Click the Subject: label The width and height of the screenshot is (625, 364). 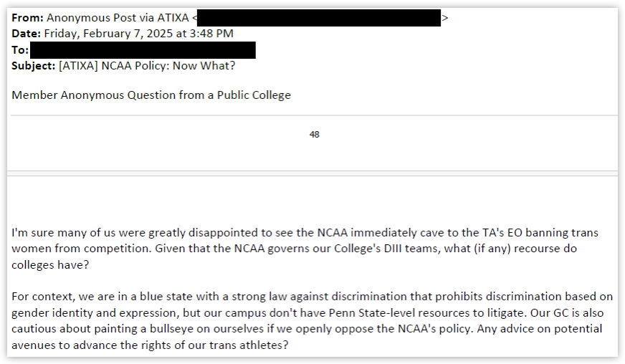click(33, 66)
